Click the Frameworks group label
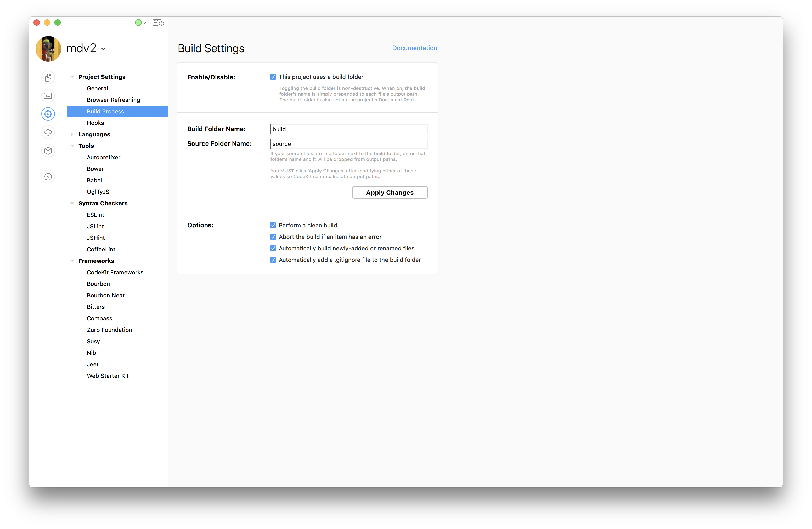Image resolution: width=812 pixels, height=529 pixels. 96,261
